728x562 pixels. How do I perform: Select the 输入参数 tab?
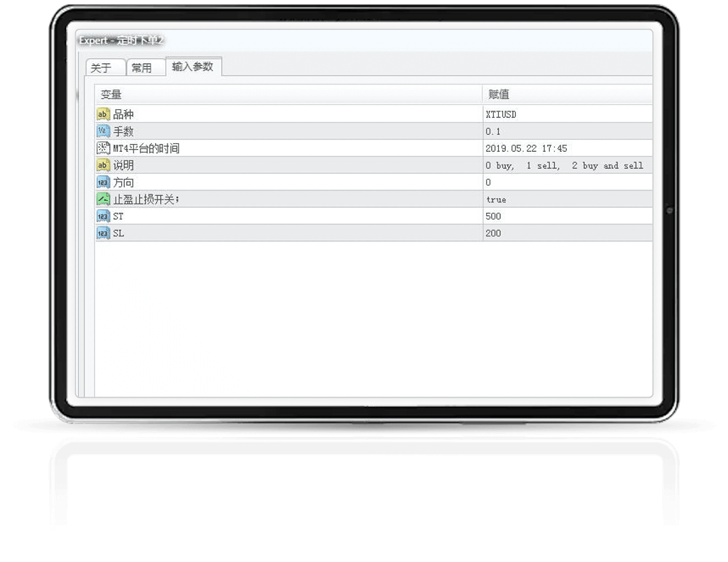point(193,67)
